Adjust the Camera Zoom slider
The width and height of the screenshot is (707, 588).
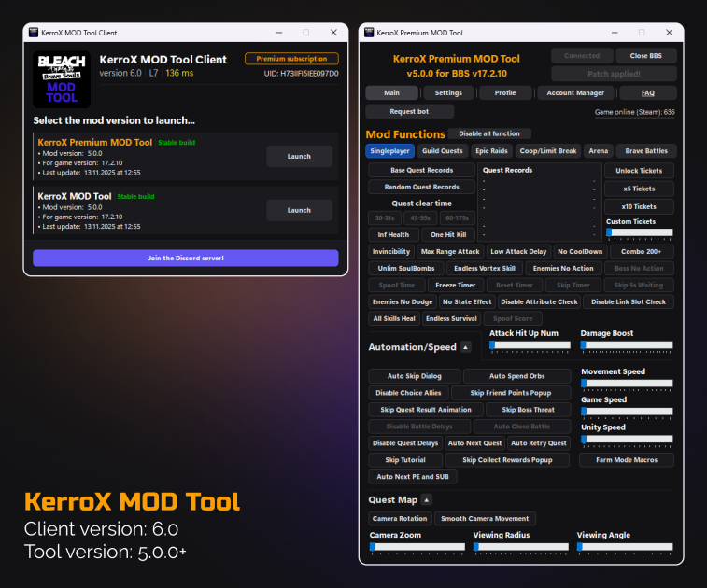pos(417,547)
